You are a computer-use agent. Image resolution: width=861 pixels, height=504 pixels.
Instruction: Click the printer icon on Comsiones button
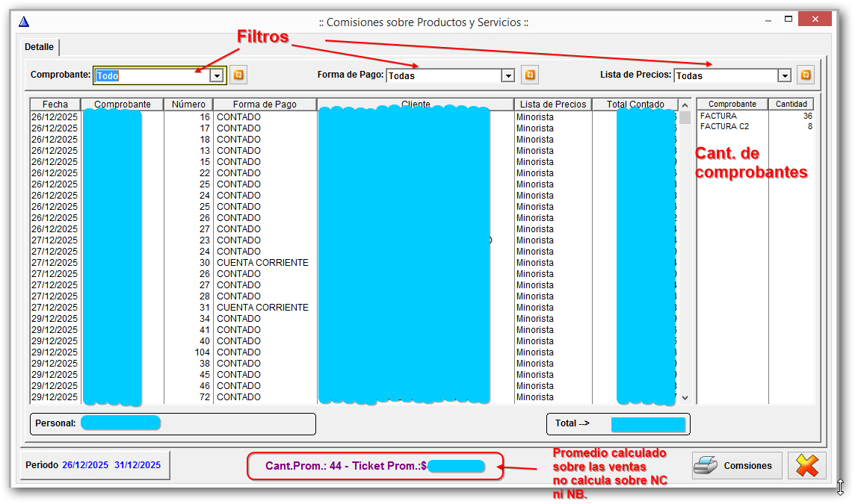point(706,465)
